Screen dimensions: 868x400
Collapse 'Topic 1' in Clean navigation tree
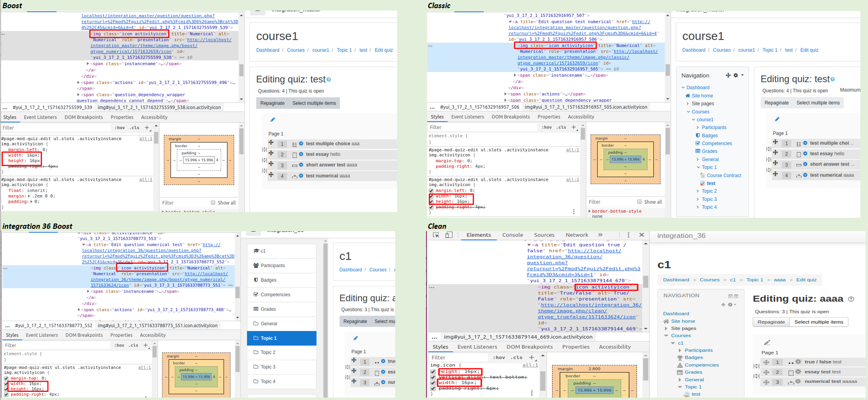click(x=680, y=387)
